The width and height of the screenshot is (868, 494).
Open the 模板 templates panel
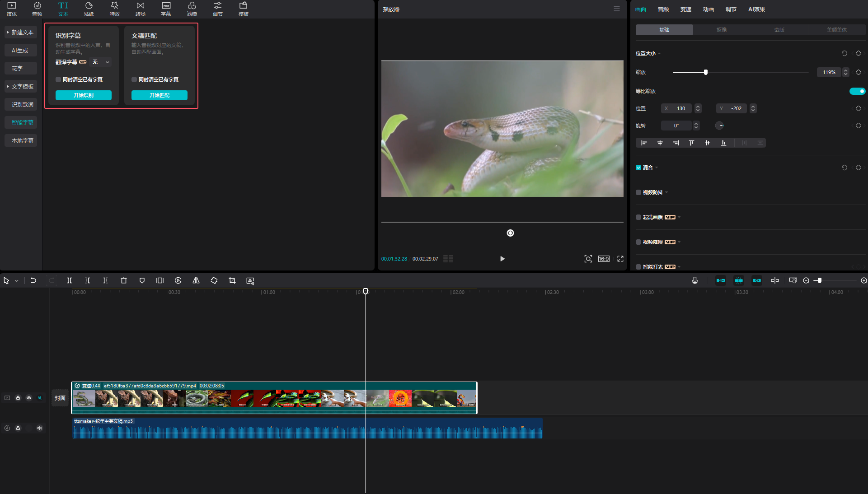click(244, 9)
